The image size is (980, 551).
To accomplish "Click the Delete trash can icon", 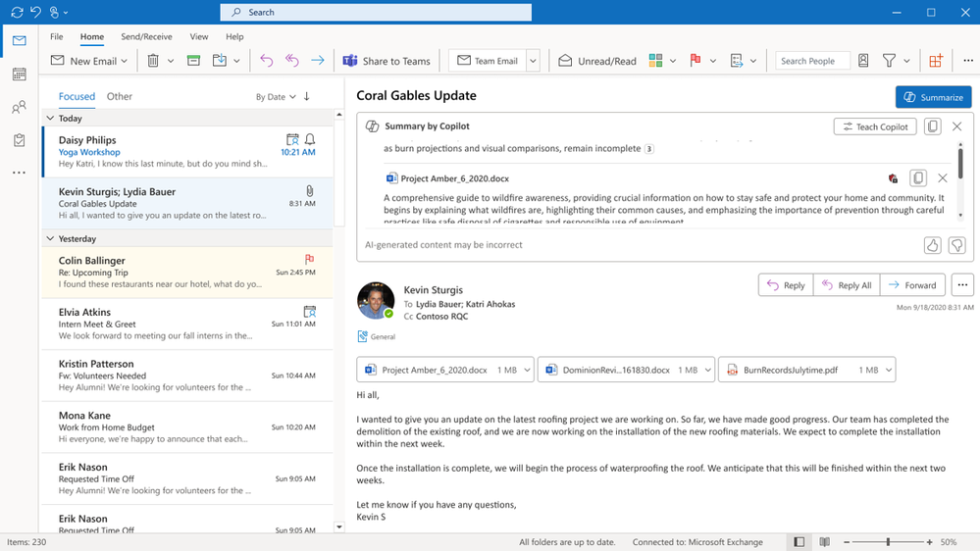I will tap(153, 61).
